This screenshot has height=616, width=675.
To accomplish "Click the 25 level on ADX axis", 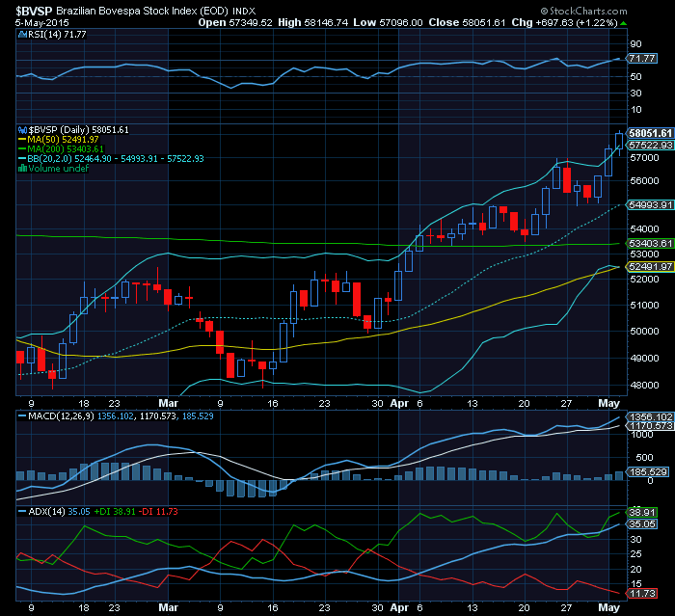I will point(635,554).
